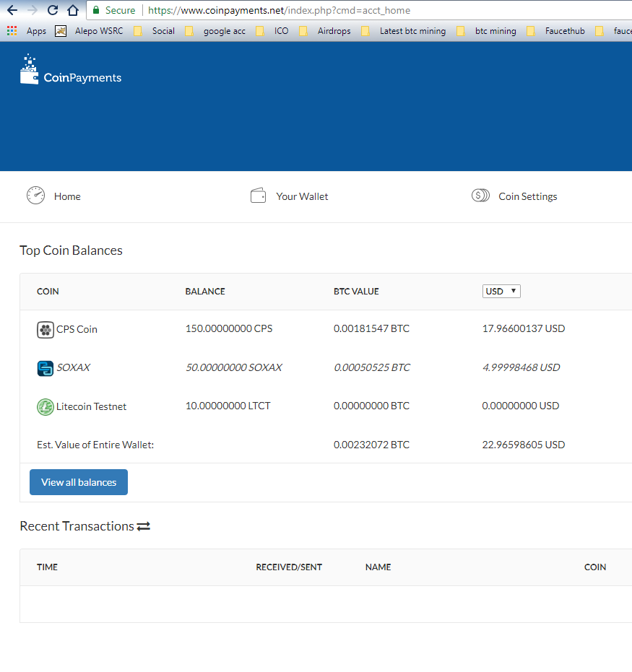Click the browser Forward arrow
632x672 pixels.
33,10
